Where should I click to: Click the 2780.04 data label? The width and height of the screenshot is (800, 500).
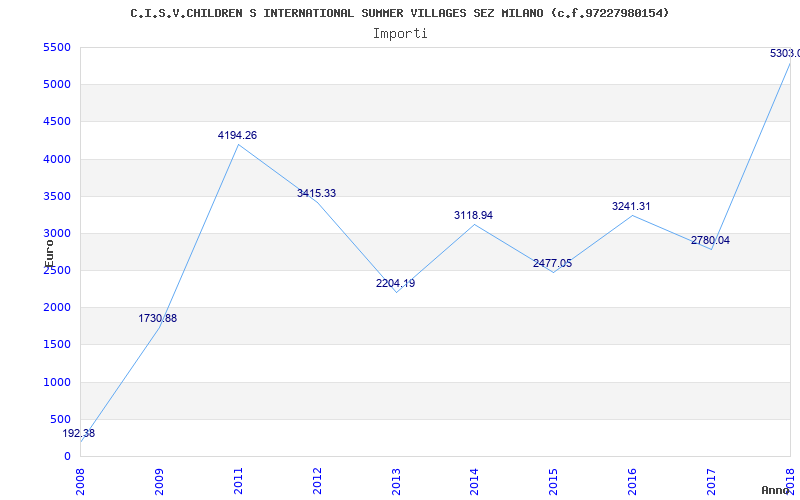click(710, 240)
